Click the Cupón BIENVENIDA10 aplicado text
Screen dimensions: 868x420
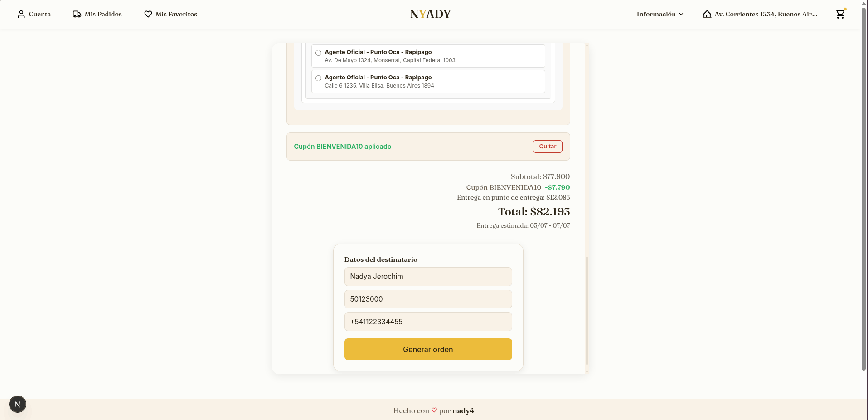pos(342,147)
